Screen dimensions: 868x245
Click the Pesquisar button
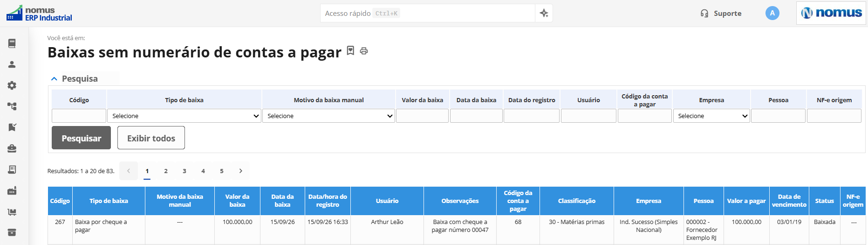[81, 138]
